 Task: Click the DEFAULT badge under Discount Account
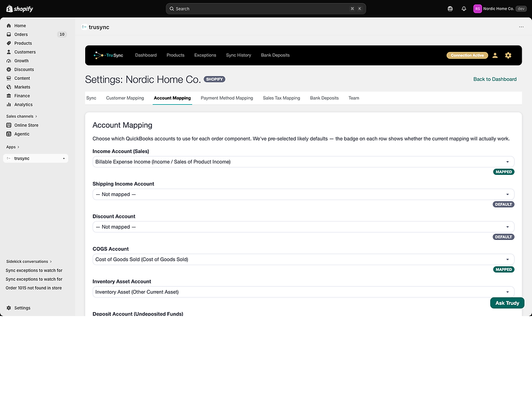pyautogui.click(x=504, y=237)
